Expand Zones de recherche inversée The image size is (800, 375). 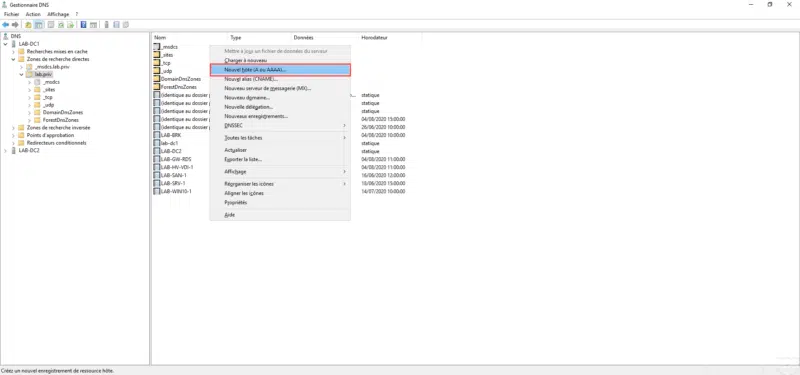click(x=13, y=128)
